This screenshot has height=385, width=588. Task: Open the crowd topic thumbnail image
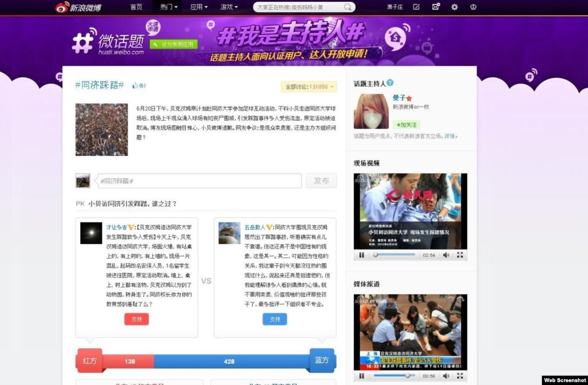pos(102,129)
